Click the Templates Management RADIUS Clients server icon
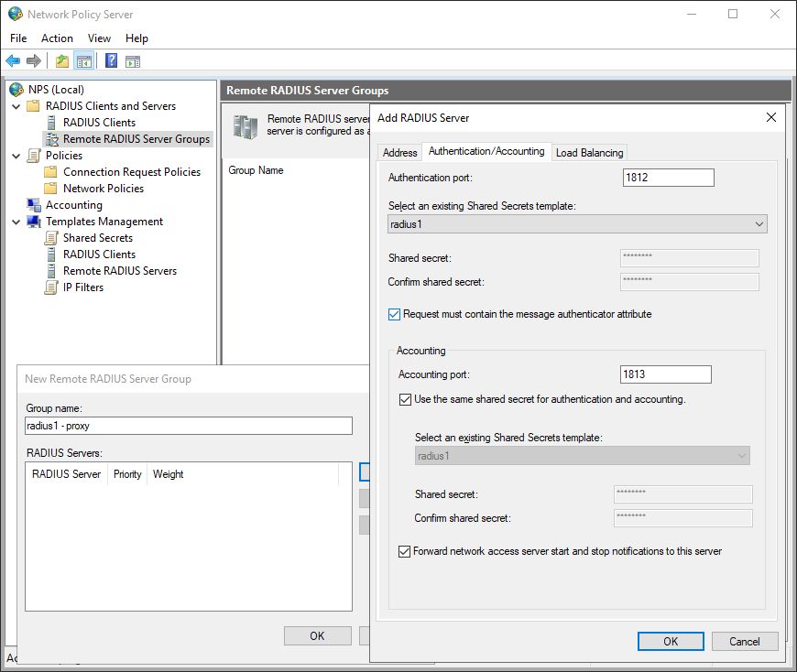The width and height of the screenshot is (797, 672). tap(50, 255)
